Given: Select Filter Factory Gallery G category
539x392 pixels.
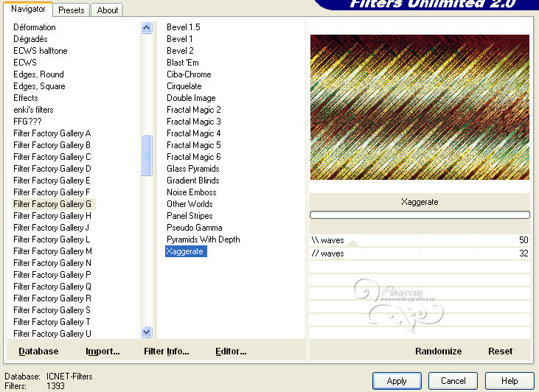Looking at the screenshot, I should [52, 204].
